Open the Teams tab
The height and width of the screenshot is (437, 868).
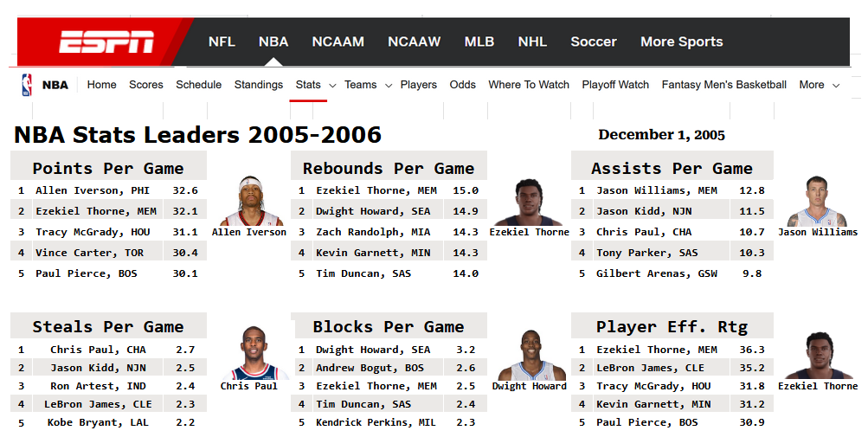coord(360,85)
